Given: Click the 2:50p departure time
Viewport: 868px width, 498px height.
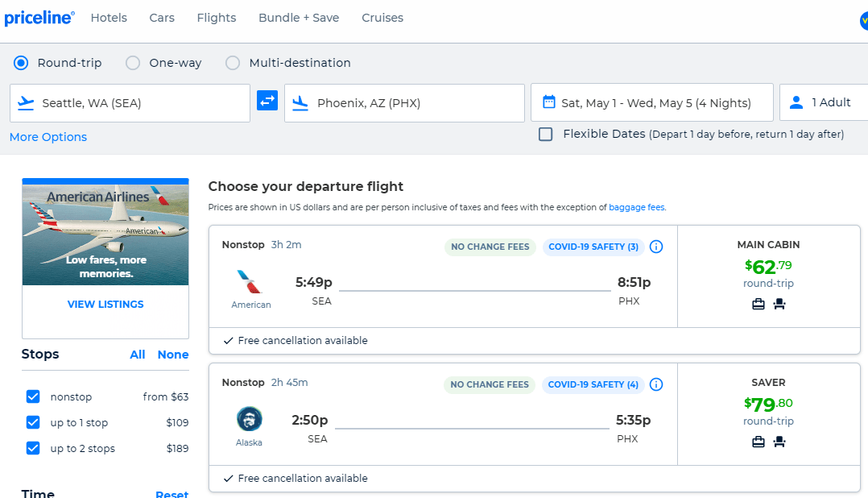Looking at the screenshot, I should click(x=310, y=420).
